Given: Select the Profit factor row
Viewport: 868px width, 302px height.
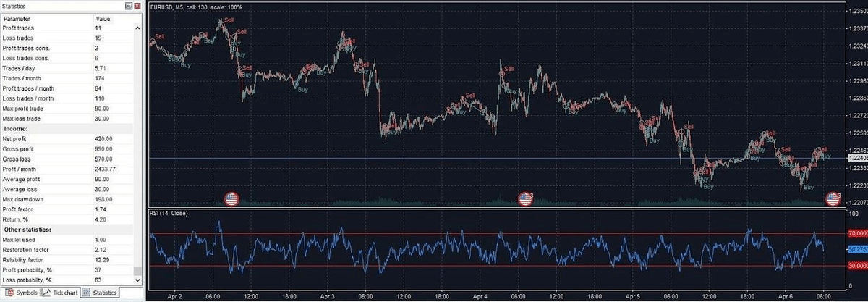Looking at the screenshot, I should 67,209.
